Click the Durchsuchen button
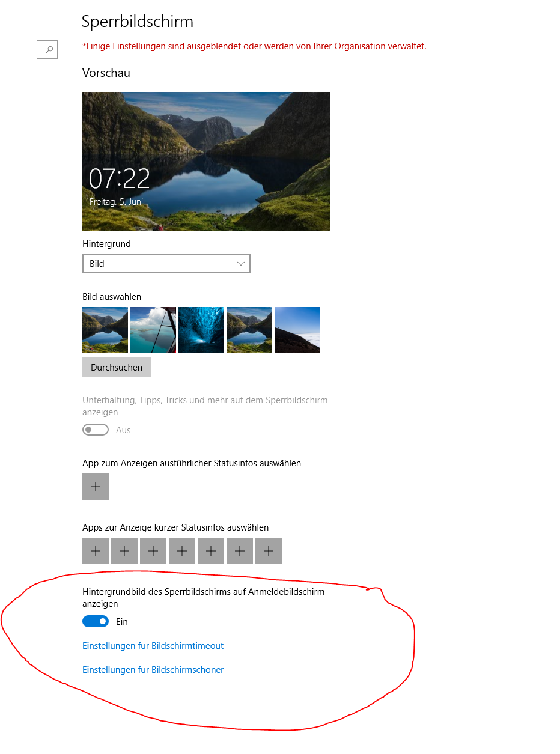This screenshot has width=560, height=754. coord(117,367)
